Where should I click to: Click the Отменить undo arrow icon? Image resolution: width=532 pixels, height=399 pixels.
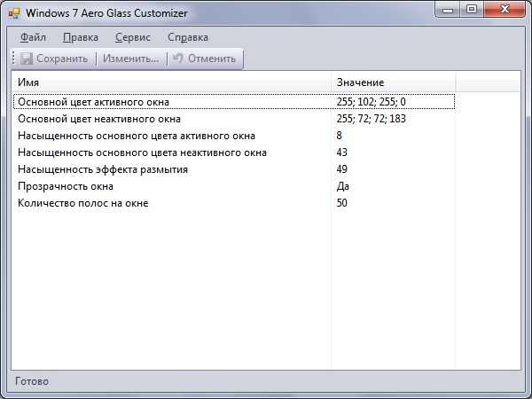(178, 58)
